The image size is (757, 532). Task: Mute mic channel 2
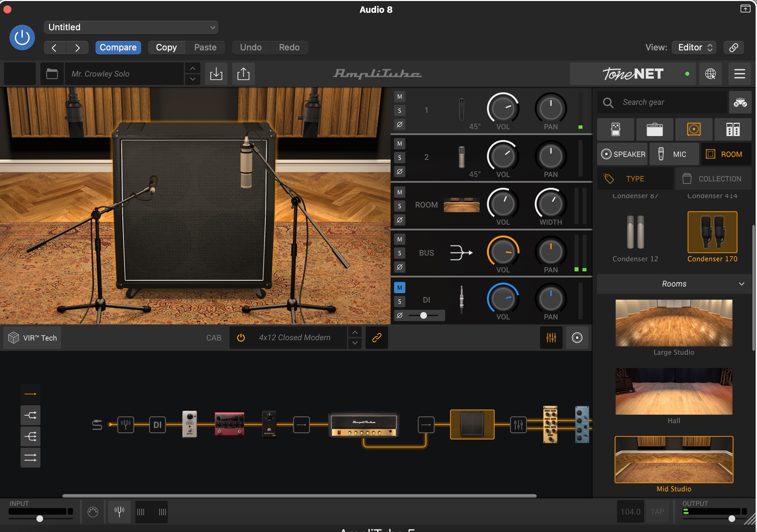(400, 144)
